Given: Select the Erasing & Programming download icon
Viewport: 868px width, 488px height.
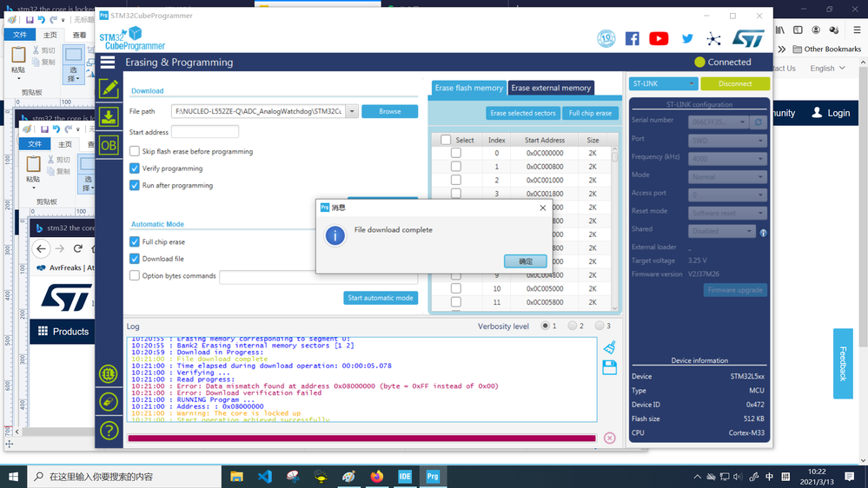Looking at the screenshot, I should click(x=109, y=116).
